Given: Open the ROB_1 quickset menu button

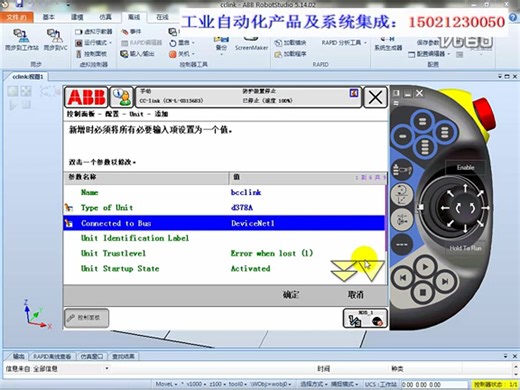Looking at the screenshot, I should click(365, 318).
